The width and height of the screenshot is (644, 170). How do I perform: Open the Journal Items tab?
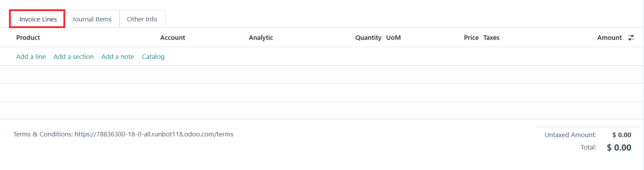pyautogui.click(x=92, y=19)
